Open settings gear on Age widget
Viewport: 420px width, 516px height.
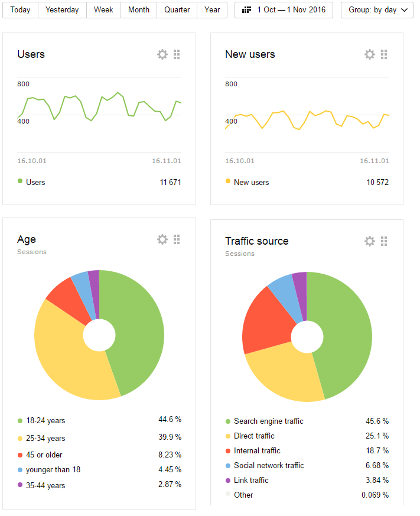click(162, 239)
